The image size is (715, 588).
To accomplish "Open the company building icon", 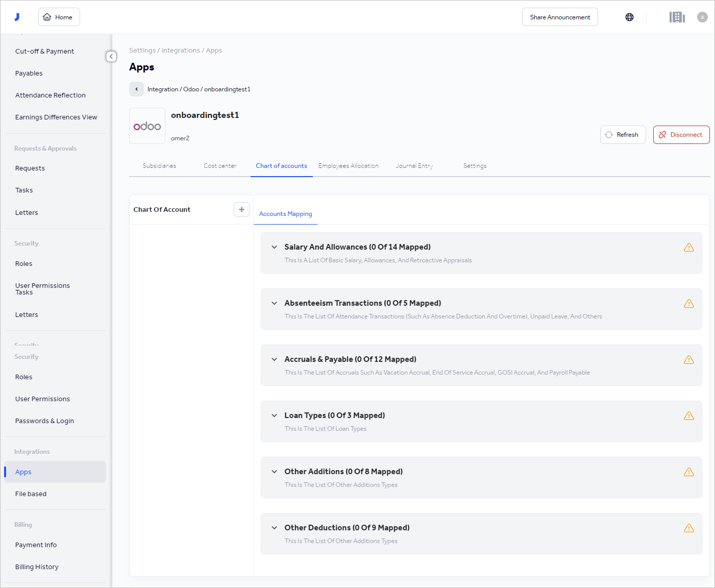I will [x=677, y=17].
